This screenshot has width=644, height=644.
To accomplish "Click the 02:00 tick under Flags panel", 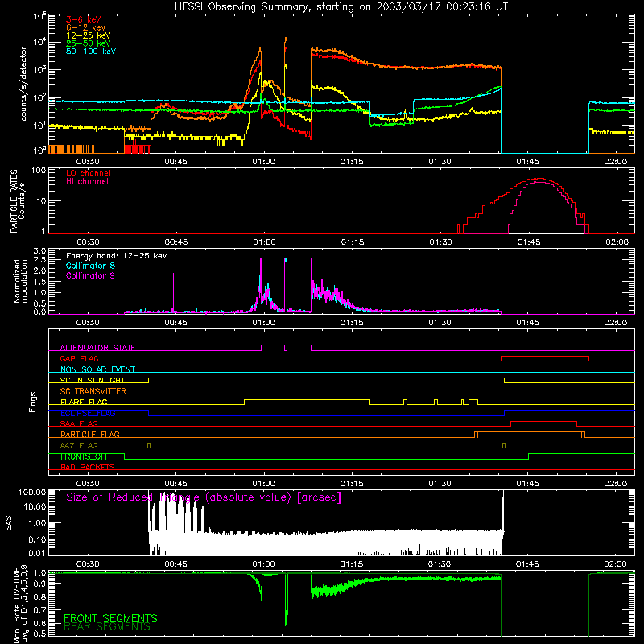I will [616, 484].
